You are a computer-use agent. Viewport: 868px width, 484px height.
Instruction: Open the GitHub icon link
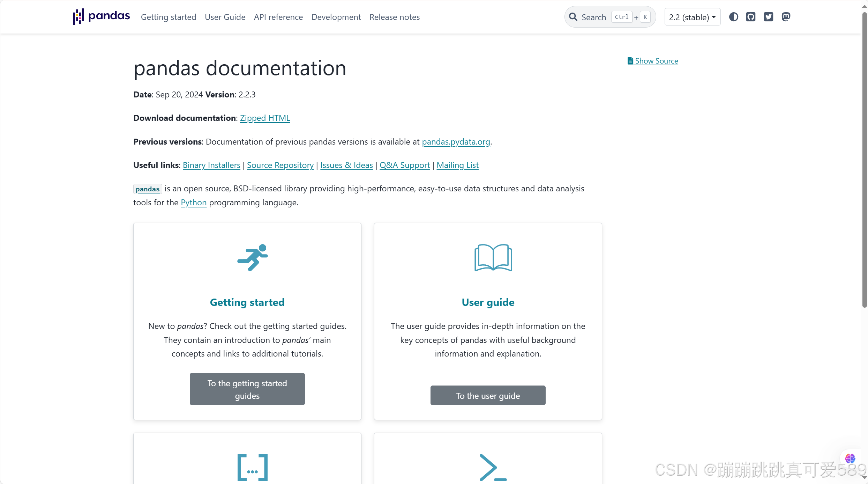pos(751,17)
